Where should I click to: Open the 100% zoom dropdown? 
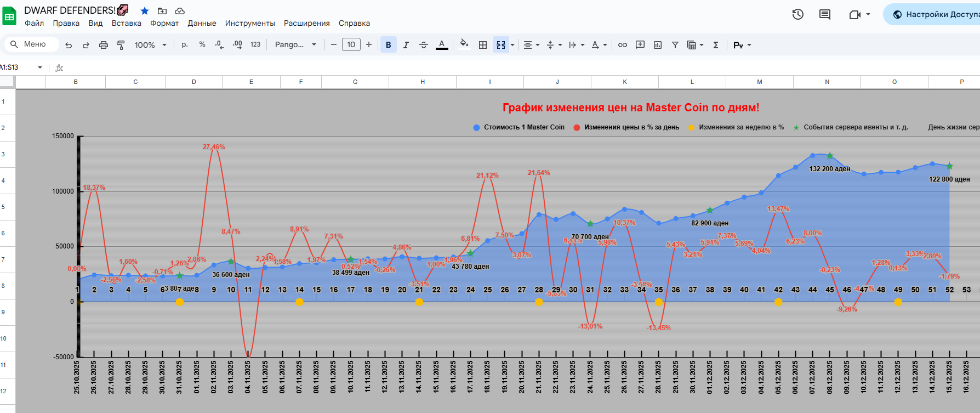(151, 45)
